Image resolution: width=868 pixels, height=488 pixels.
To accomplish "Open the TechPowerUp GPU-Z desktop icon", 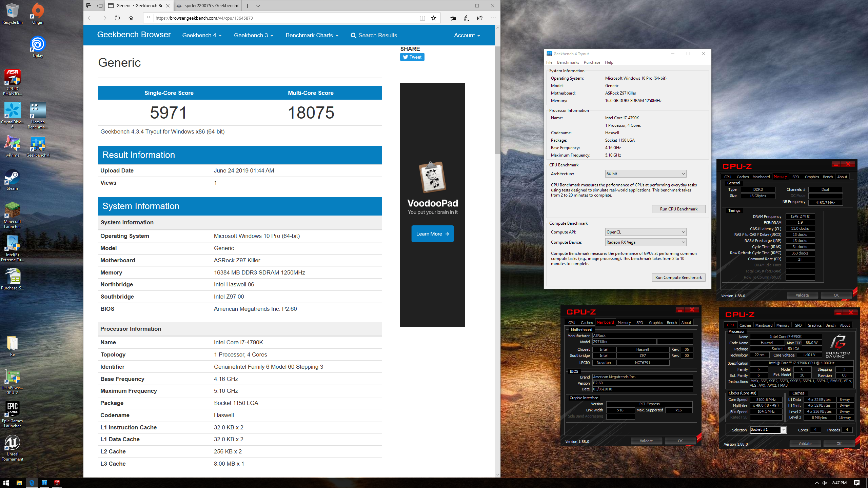I will (x=13, y=381).
